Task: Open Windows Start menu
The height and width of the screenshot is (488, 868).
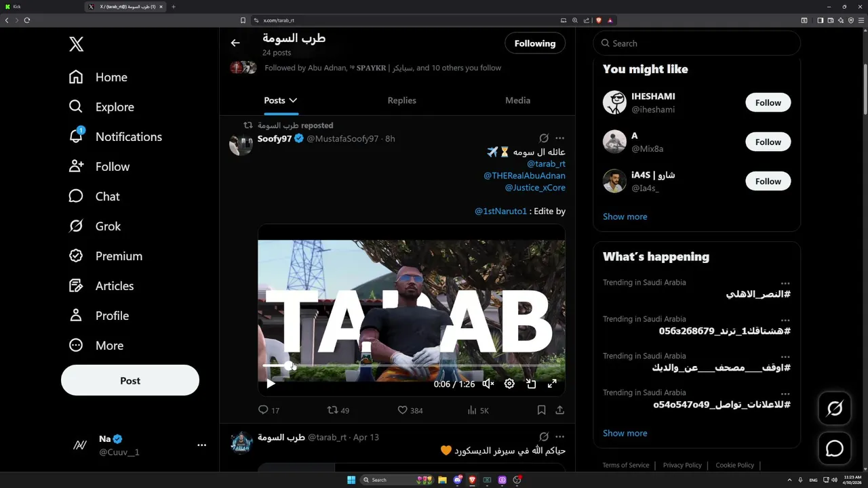Action: [x=351, y=480]
